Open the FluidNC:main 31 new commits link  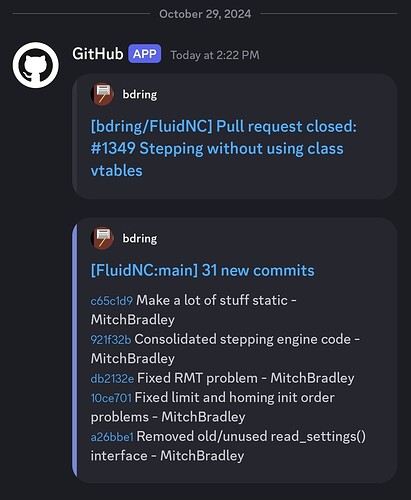[x=202, y=270]
